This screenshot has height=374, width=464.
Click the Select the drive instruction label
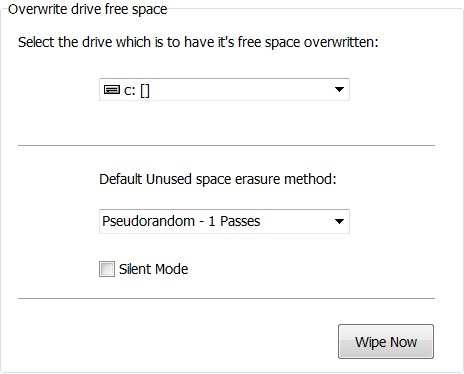(x=198, y=42)
